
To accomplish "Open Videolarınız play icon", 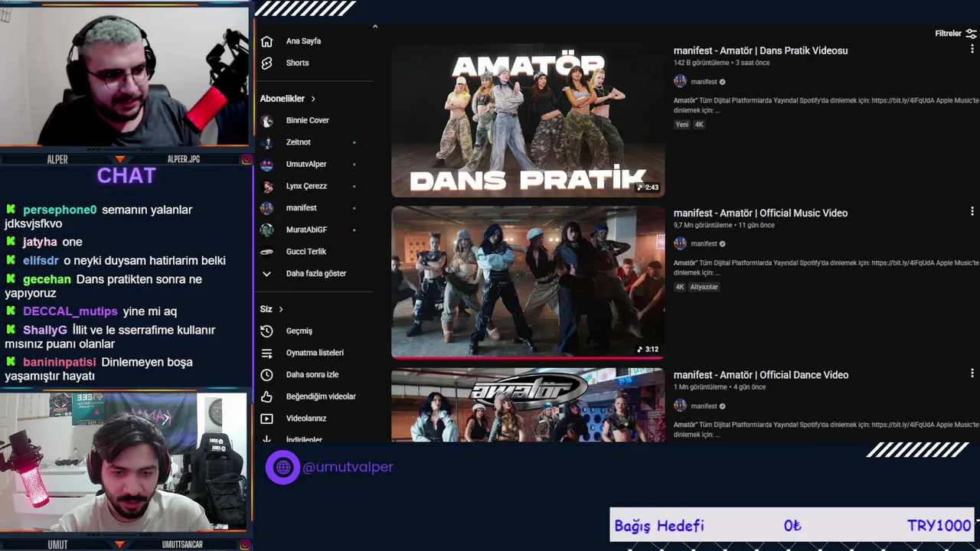I will (266, 419).
